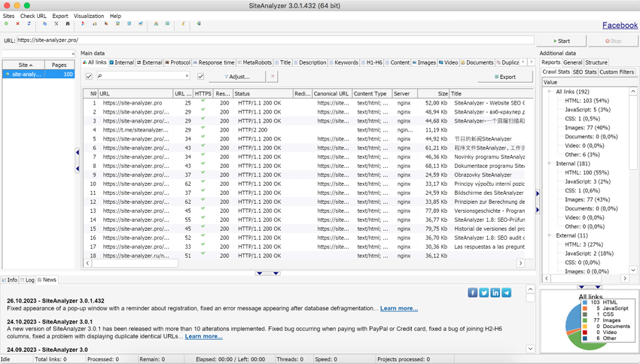
Task: Switch to the External tab
Action: 149,62
